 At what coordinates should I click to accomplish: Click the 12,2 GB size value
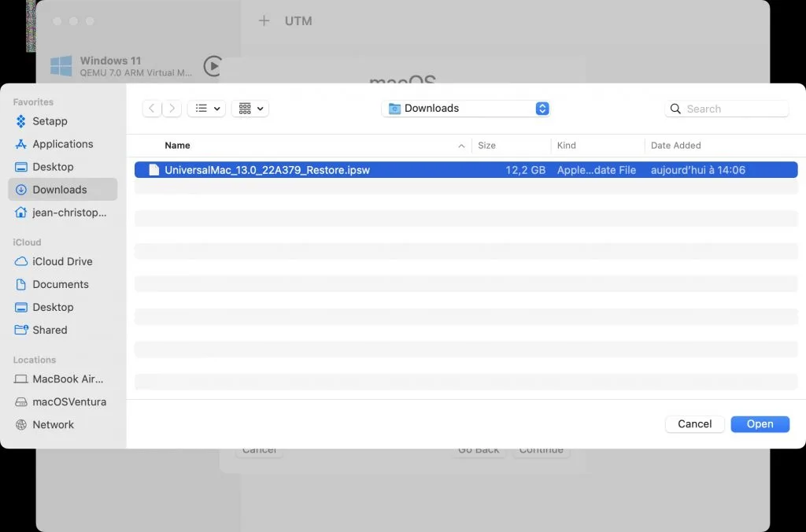[525, 170]
